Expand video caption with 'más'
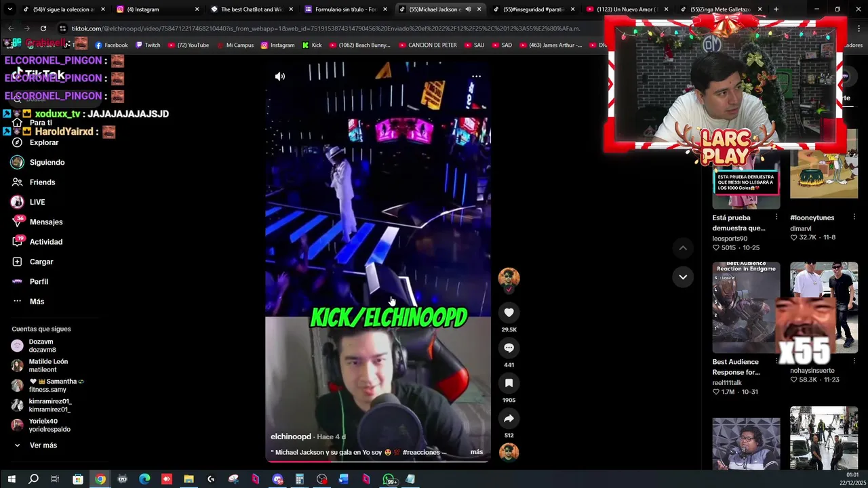 point(477,452)
